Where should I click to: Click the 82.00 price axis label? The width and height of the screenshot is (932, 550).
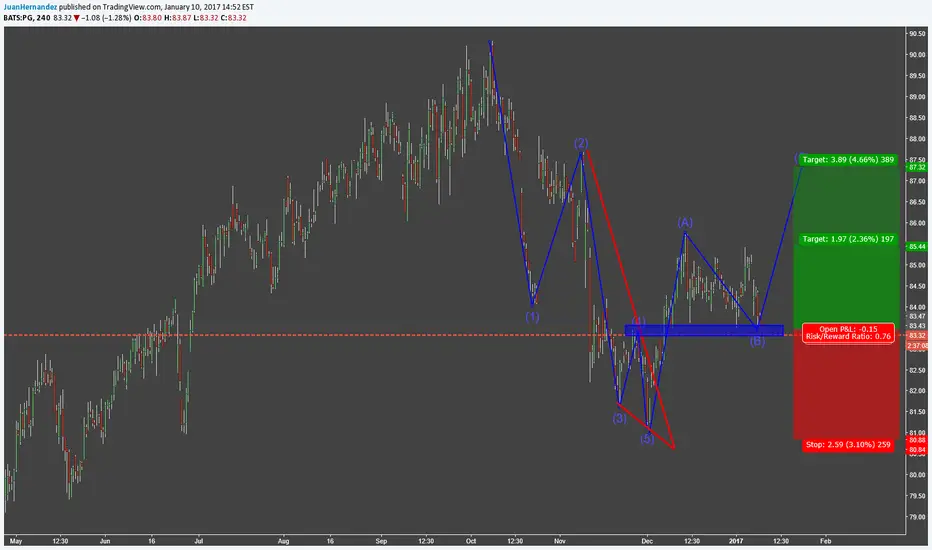(x=917, y=391)
